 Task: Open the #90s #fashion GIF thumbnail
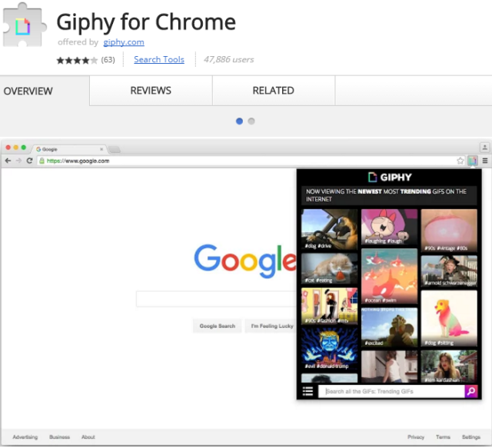[x=329, y=306]
